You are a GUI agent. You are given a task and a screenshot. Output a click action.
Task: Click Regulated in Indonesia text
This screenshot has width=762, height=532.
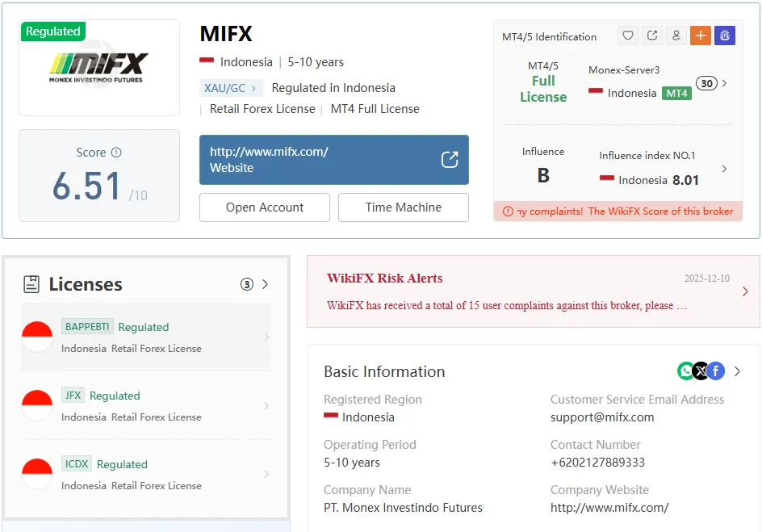click(x=333, y=88)
